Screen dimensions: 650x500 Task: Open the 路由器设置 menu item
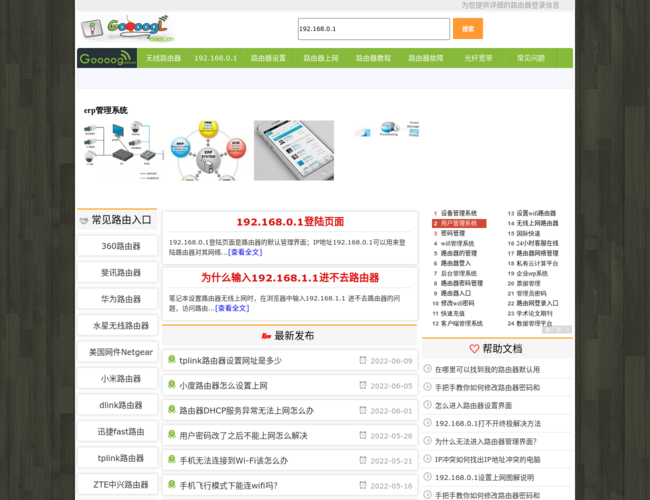click(x=268, y=58)
